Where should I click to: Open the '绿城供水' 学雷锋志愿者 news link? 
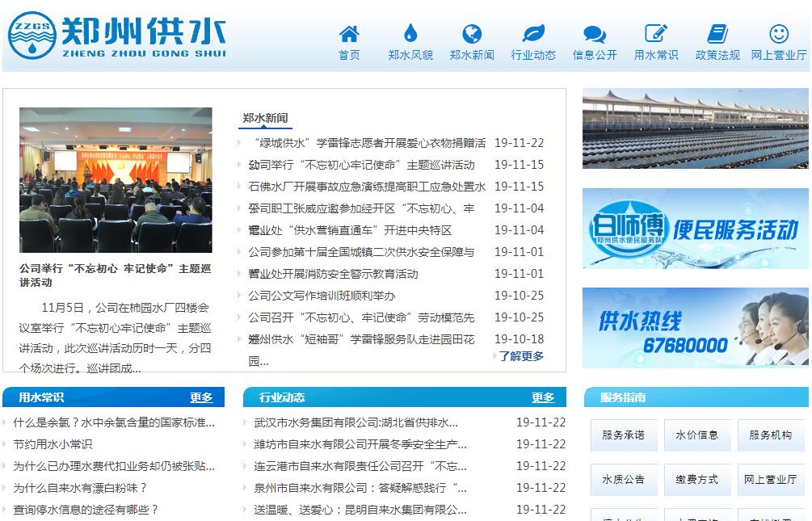point(367,143)
